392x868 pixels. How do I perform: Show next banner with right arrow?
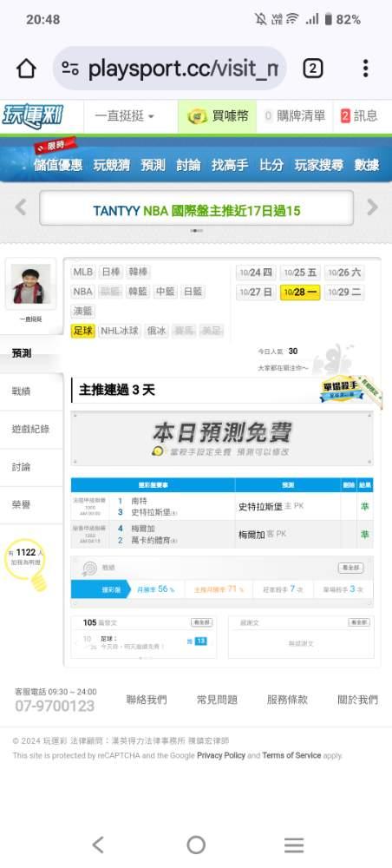pos(373,207)
